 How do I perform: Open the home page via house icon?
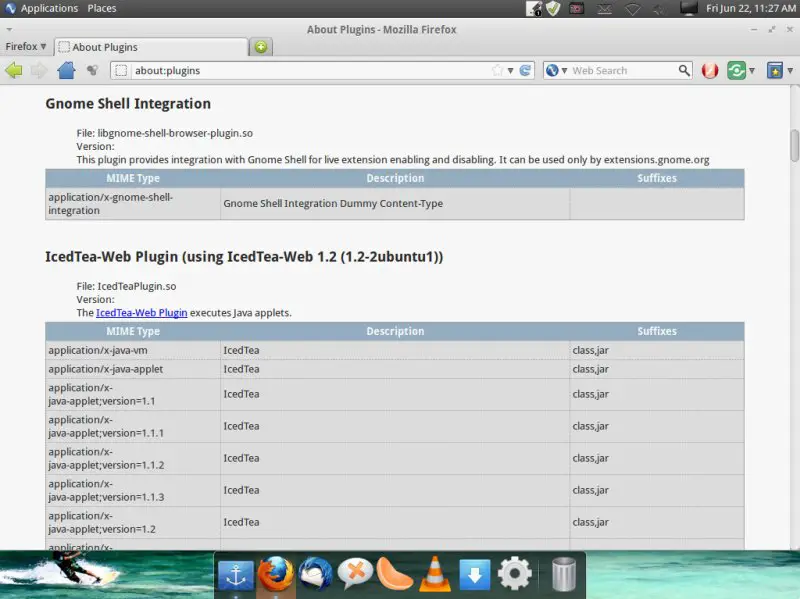tap(66, 70)
